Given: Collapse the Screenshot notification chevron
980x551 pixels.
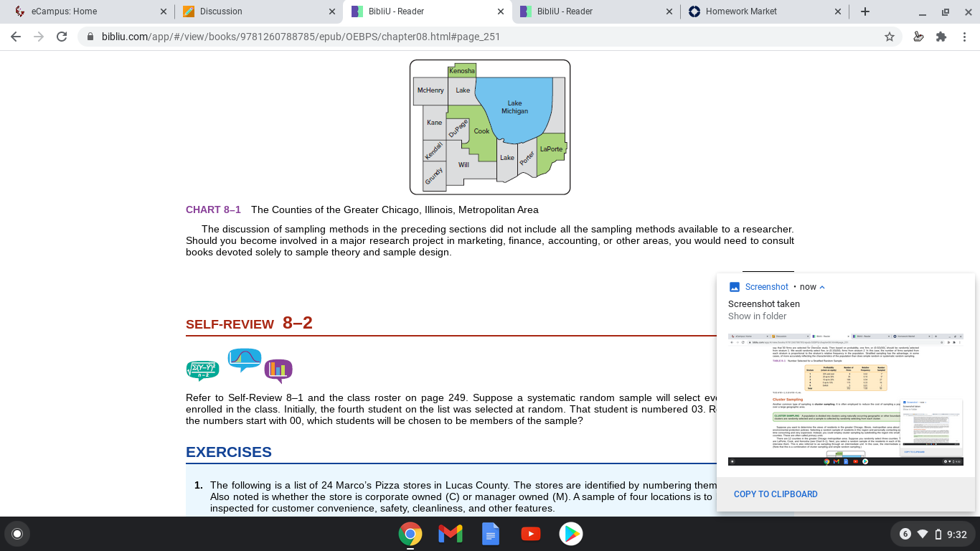Looking at the screenshot, I should (x=822, y=287).
